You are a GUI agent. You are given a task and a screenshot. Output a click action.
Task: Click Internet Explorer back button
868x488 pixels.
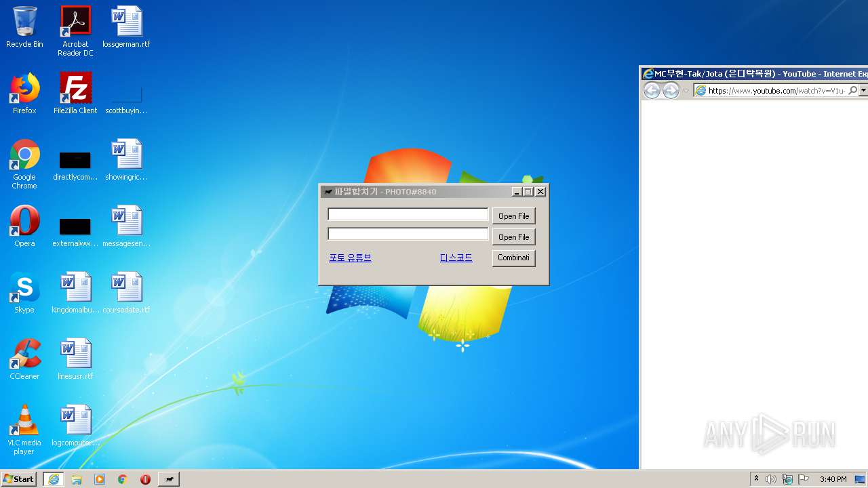pyautogui.click(x=652, y=91)
